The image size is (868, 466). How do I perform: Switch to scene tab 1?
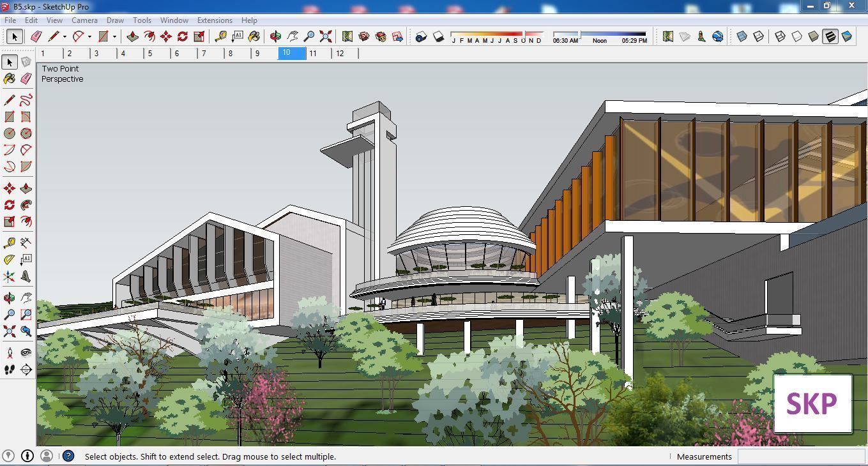(x=50, y=54)
